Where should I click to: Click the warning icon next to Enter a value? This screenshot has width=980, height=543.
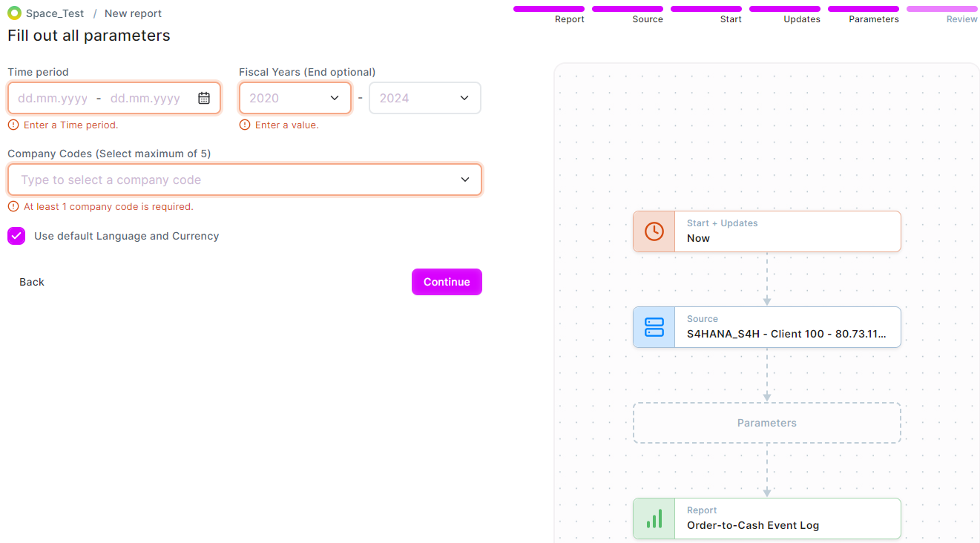coord(245,125)
